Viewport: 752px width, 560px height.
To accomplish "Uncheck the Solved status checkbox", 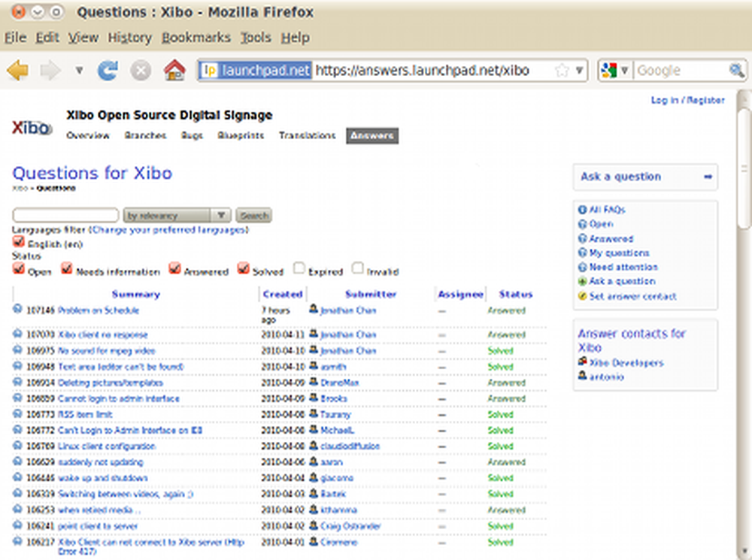I will (243, 268).
